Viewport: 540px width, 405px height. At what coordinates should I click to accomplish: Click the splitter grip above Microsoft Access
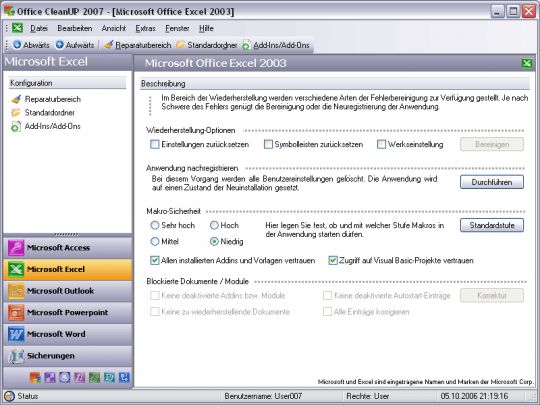tap(66, 235)
